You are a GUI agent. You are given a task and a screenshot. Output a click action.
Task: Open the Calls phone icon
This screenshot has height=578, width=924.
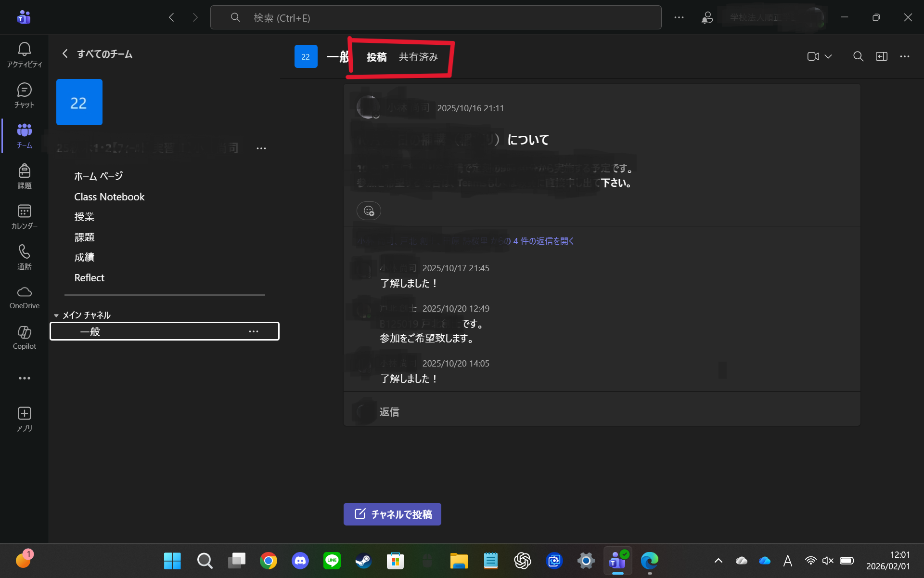point(24,257)
